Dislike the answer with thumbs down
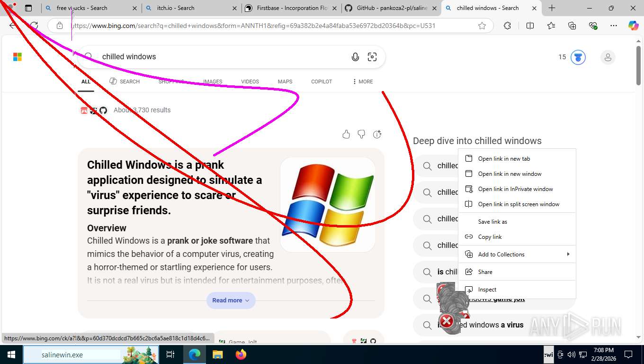 click(x=361, y=135)
